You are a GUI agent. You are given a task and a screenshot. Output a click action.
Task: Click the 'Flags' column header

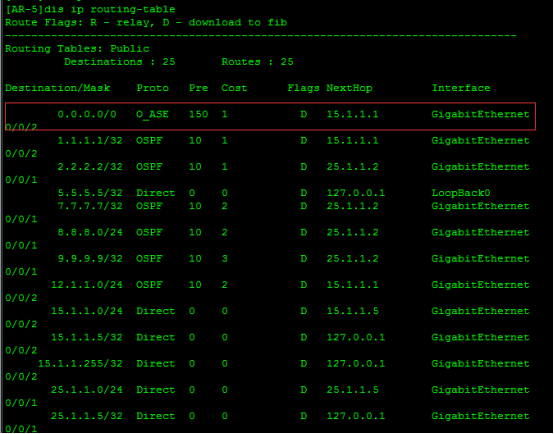303,88
